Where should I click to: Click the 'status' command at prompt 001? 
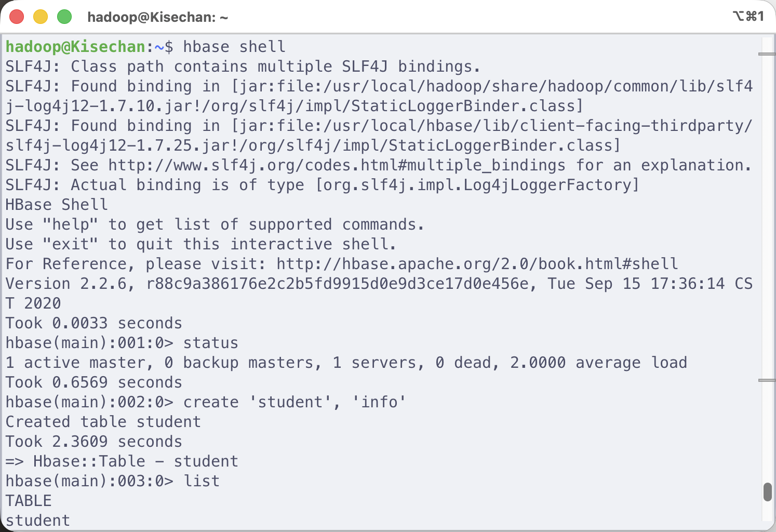click(x=210, y=343)
